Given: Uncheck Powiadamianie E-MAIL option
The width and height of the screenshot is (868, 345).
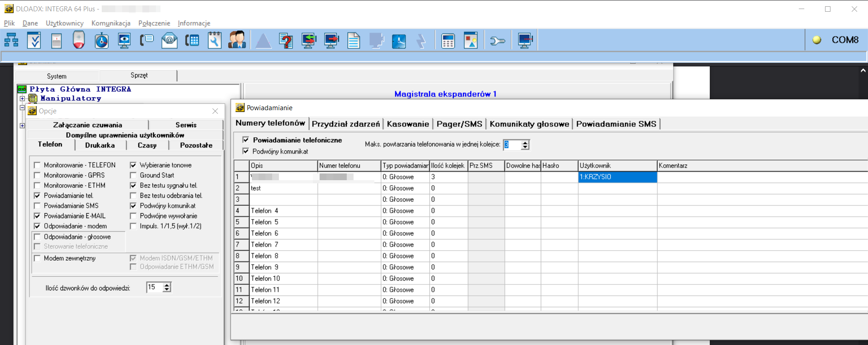Looking at the screenshot, I should tap(37, 216).
